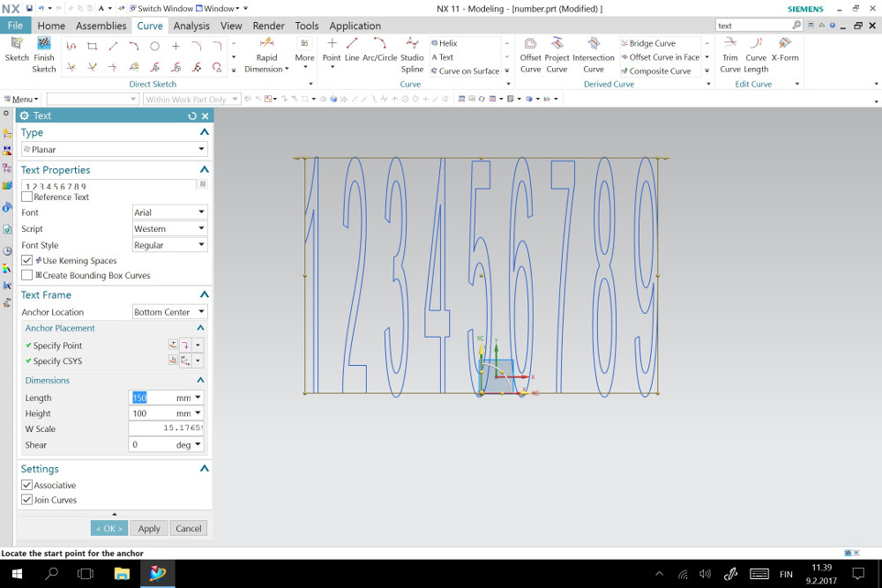Reset the Text dialog
Screen dimensions: 882x588
(x=192, y=115)
